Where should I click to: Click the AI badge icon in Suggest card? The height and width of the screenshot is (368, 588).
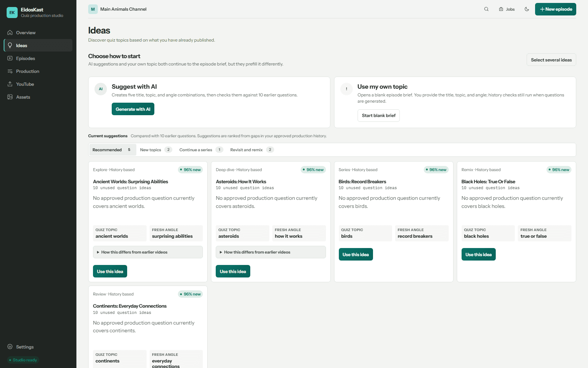pos(101,89)
